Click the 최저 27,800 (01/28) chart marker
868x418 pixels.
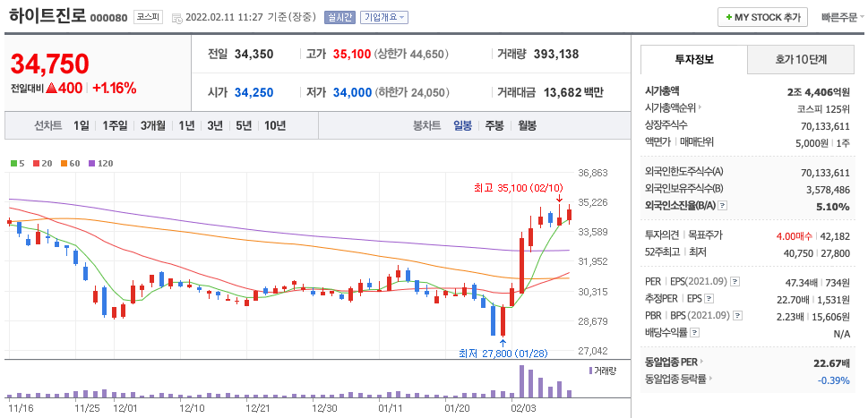point(503,353)
